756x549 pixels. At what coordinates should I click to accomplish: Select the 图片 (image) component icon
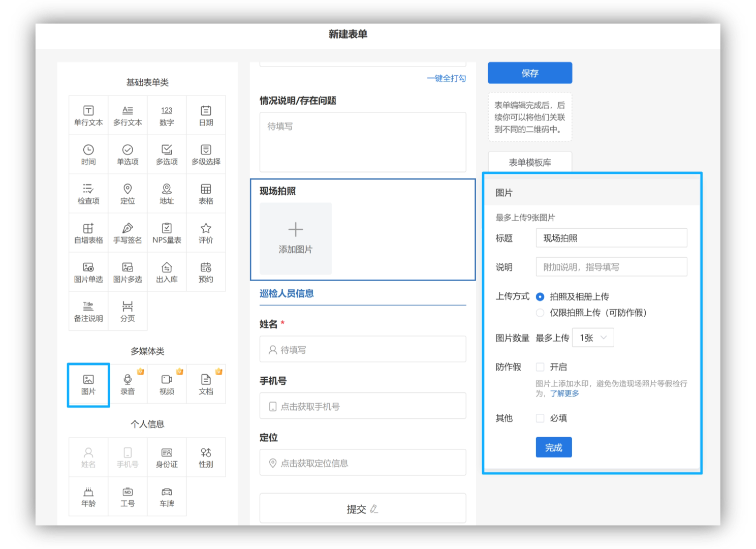[x=88, y=384]
